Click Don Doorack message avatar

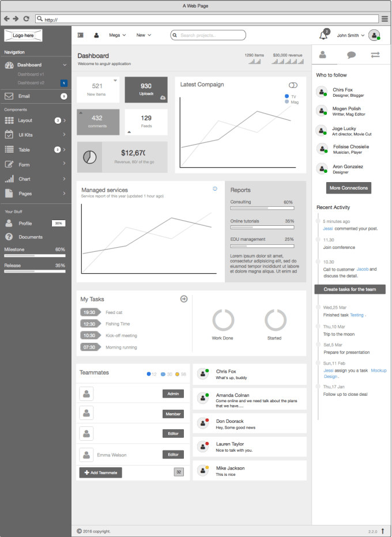click(x=203, y=423)
